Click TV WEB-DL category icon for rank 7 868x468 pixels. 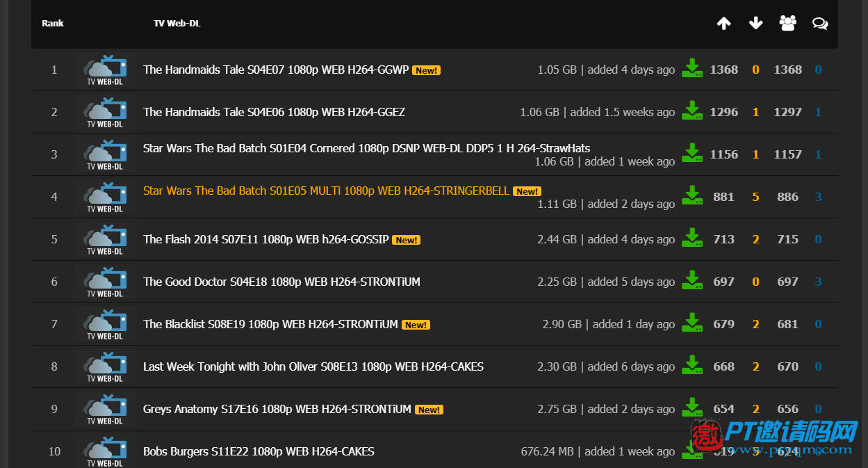point(105,325)
